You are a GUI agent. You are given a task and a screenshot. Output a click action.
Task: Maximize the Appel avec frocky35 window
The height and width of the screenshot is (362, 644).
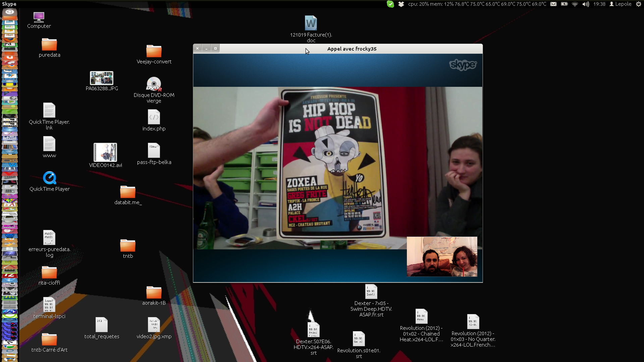pyautogui.click(x=215, y=49)
